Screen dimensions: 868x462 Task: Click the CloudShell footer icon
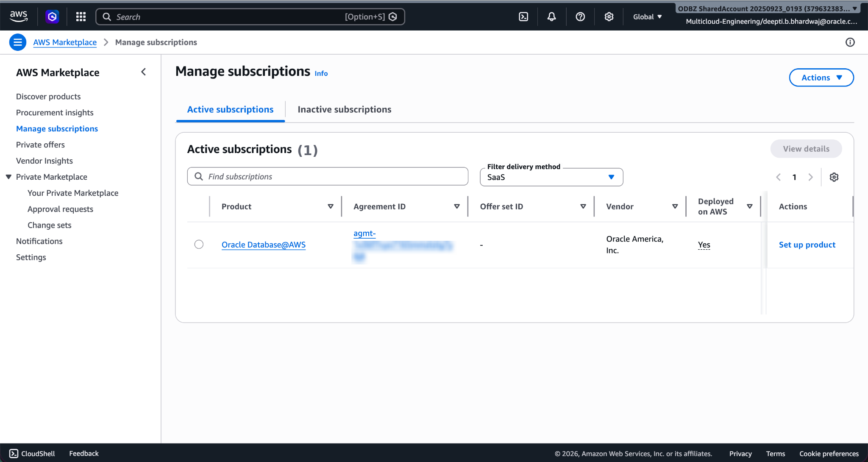pyautogui.click(x=14, y=454)
